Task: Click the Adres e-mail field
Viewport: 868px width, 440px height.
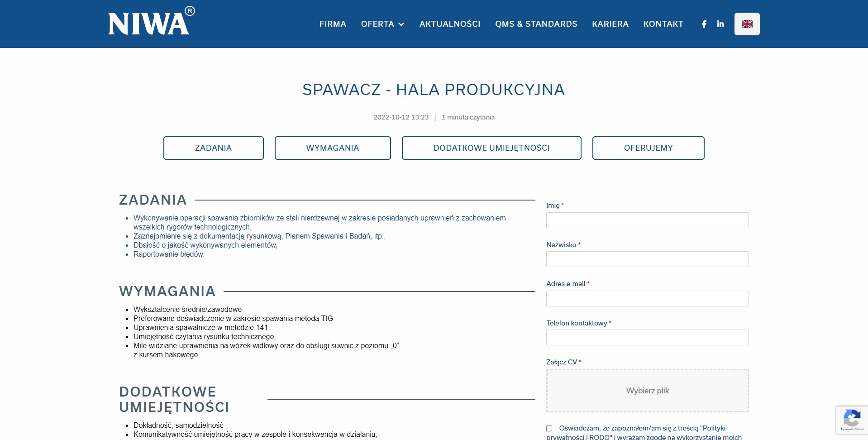Action: tap(648, 298)
